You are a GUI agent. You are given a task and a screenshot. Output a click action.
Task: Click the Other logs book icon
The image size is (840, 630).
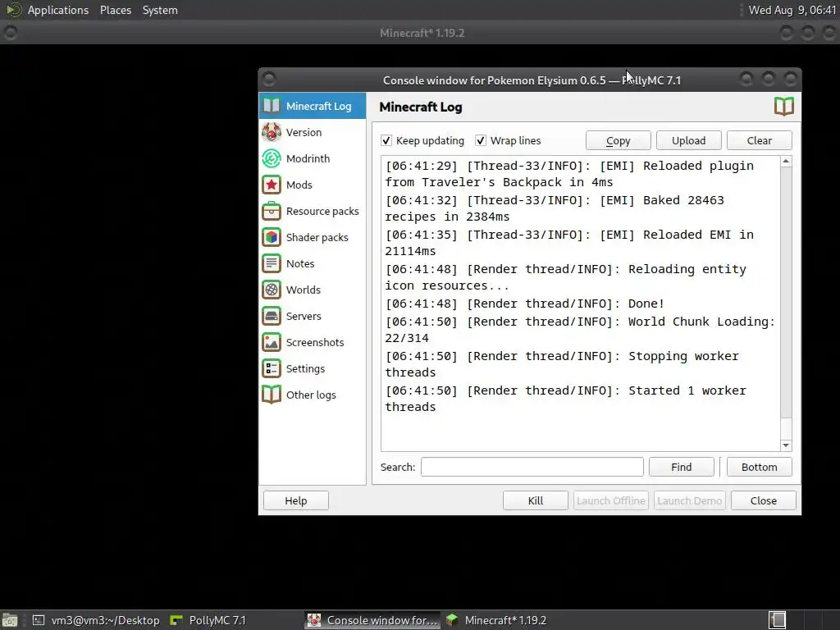(272, 395)
